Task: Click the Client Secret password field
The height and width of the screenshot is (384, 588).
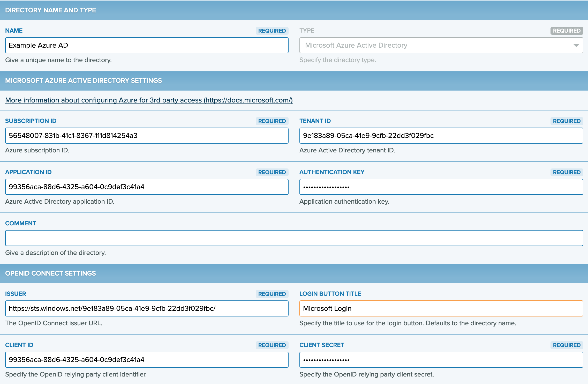Action: point(441,360)
